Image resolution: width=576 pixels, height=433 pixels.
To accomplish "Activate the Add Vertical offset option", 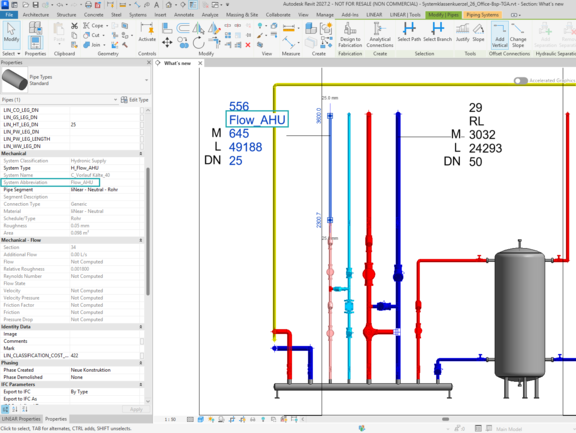I will pos(500,35).
